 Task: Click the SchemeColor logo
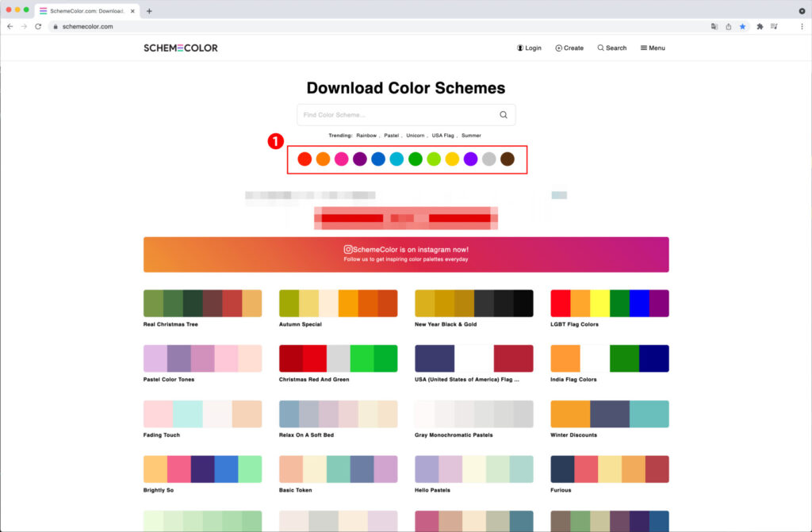(181, 48)
